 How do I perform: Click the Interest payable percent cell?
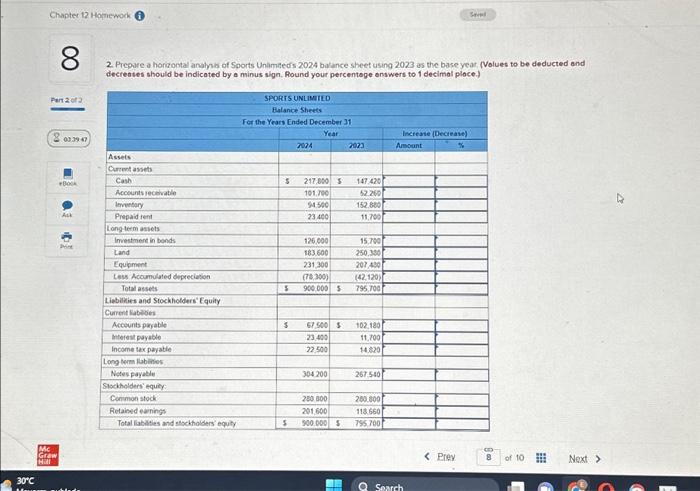tap(462, 338)
